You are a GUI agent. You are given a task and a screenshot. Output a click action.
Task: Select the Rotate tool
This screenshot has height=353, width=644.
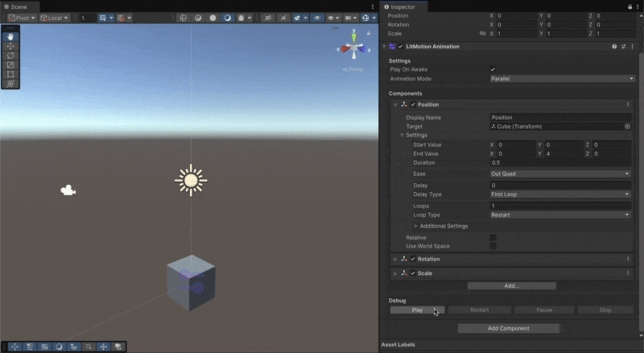pyautogui.click(x=10, y=55)
